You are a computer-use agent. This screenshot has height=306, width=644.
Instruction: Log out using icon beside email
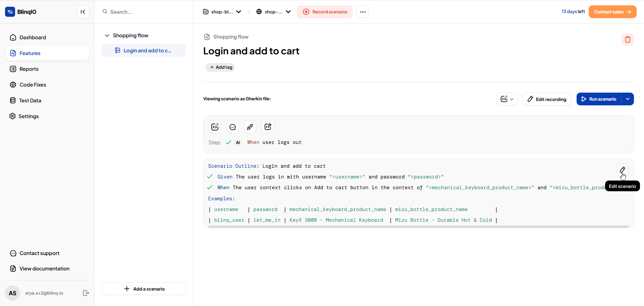(x=86, y=293)
